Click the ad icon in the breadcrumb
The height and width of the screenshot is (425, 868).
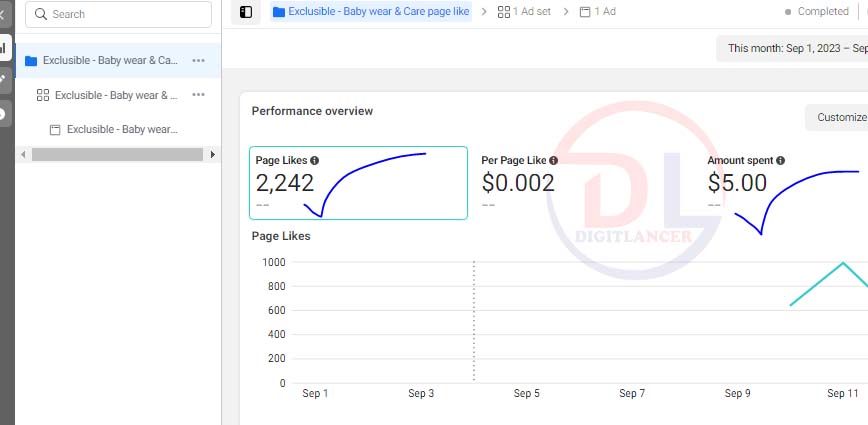point(585,12)
